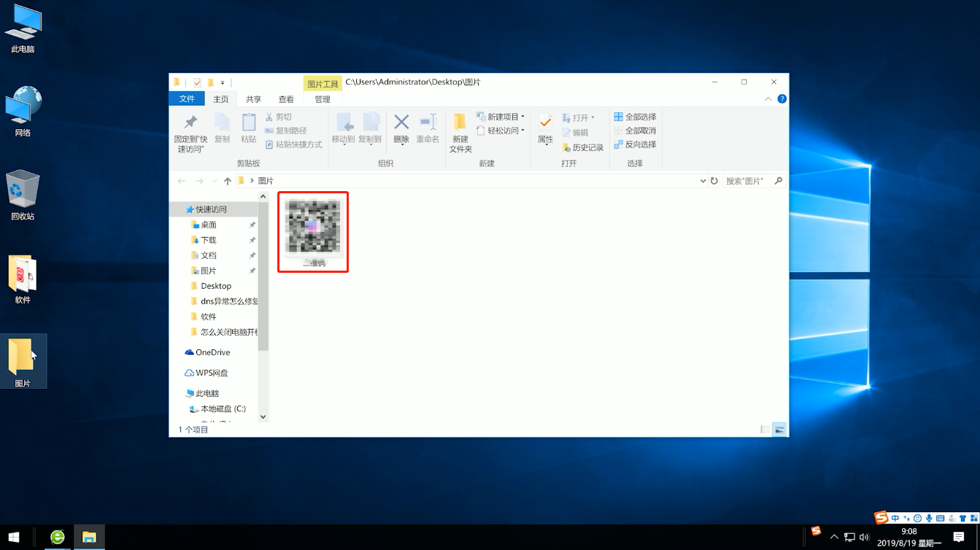The width and height of the screenshot is (980, 550).
Task: Click the 复制到 button
Action: [370, 128]
